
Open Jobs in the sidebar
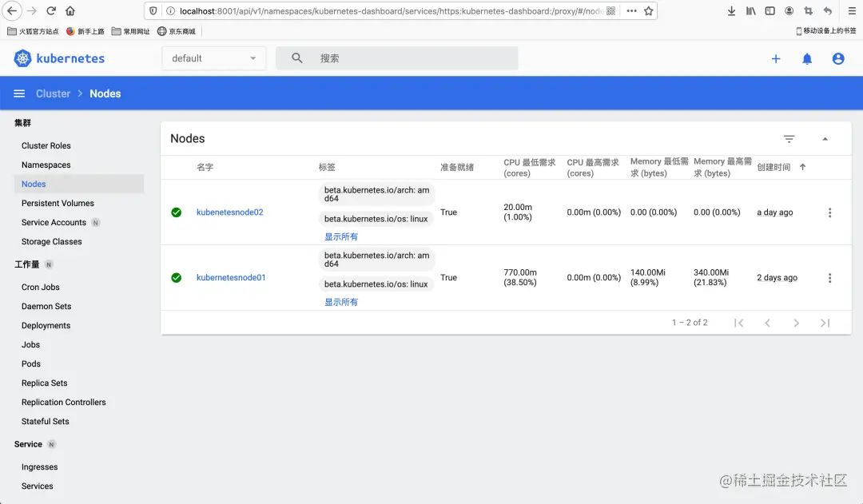[31, 345]
